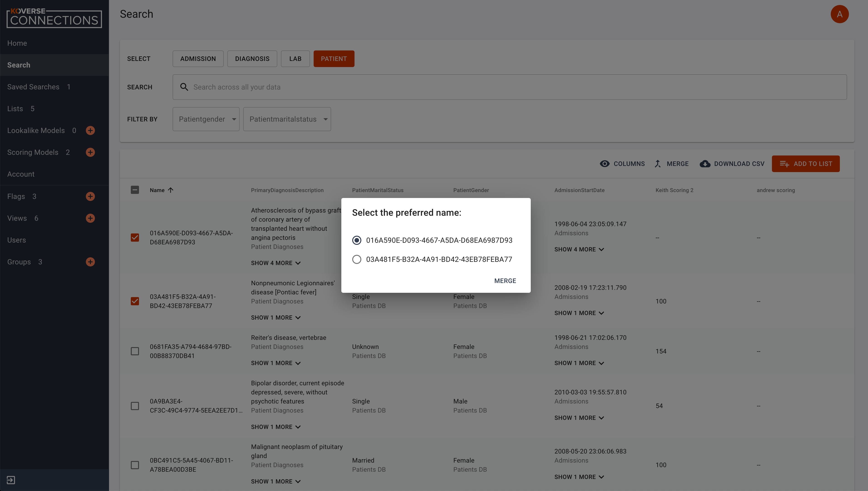Screen dimensions: 868x491
Task: Click the Add To List button
Action: tap(806, 164)
